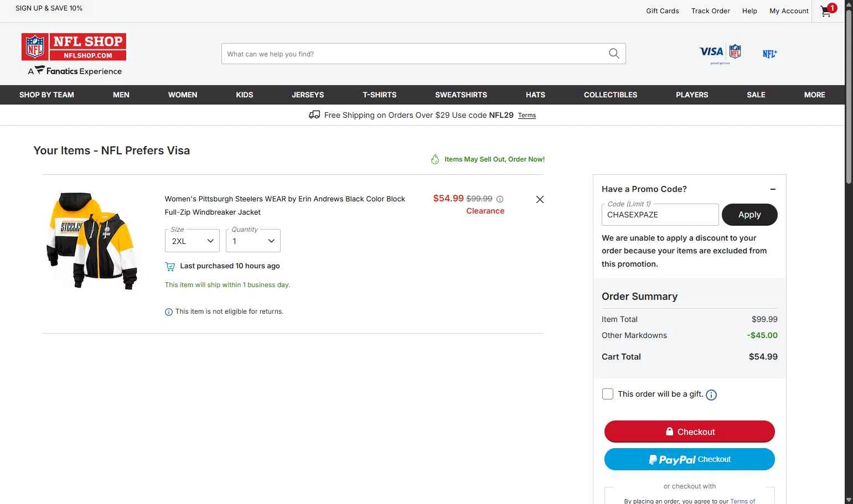853x504 pixels.
Task: Click the promo code input field
Action: [x=660, y=215]
